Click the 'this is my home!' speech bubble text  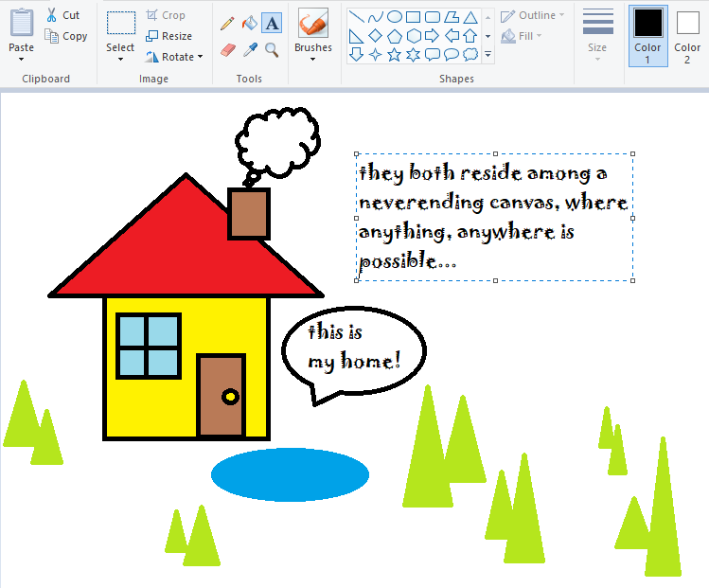point(354,346)
